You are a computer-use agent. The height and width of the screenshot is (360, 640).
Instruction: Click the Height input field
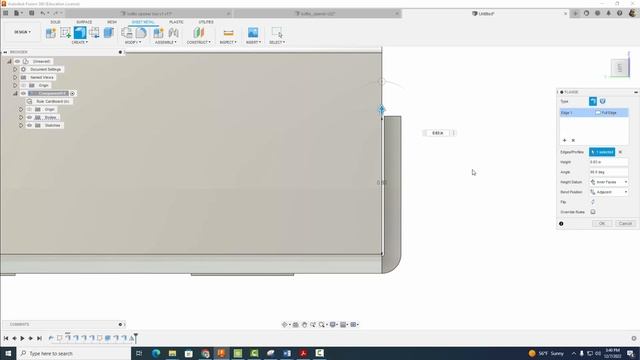pyautogui.click(x=608, y=162)
